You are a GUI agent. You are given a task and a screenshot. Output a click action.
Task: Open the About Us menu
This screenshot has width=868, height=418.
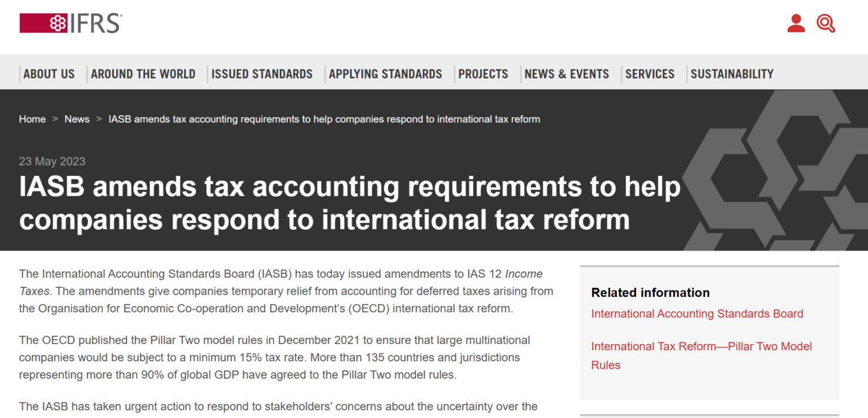pos(49,74)
